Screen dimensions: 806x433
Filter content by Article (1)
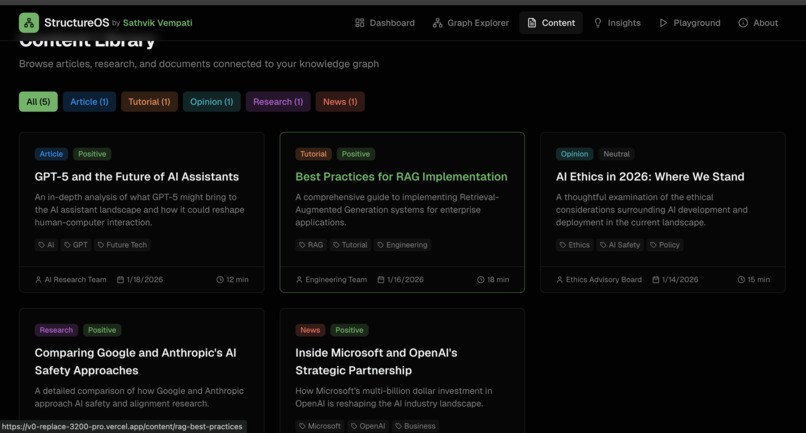pos(89,102)
